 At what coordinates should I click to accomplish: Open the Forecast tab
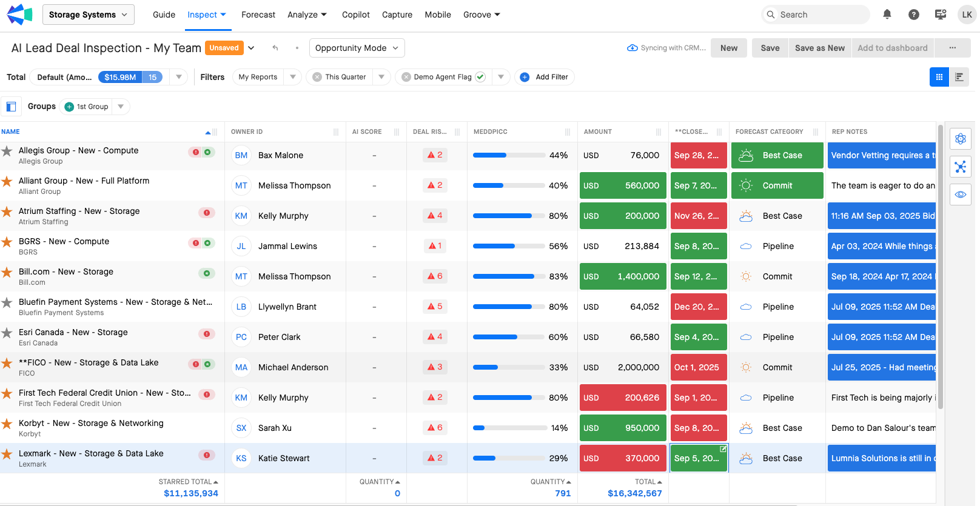click(x=258, y=15)
